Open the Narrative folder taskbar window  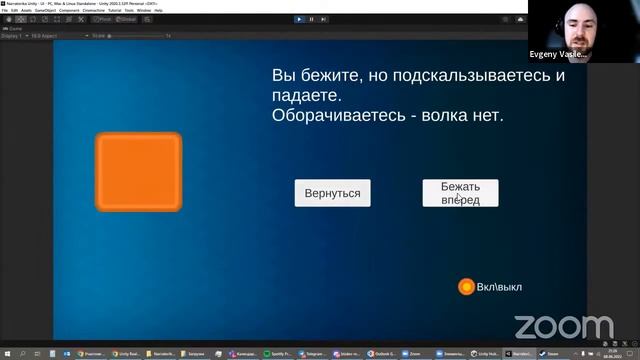tap(160, 354)
